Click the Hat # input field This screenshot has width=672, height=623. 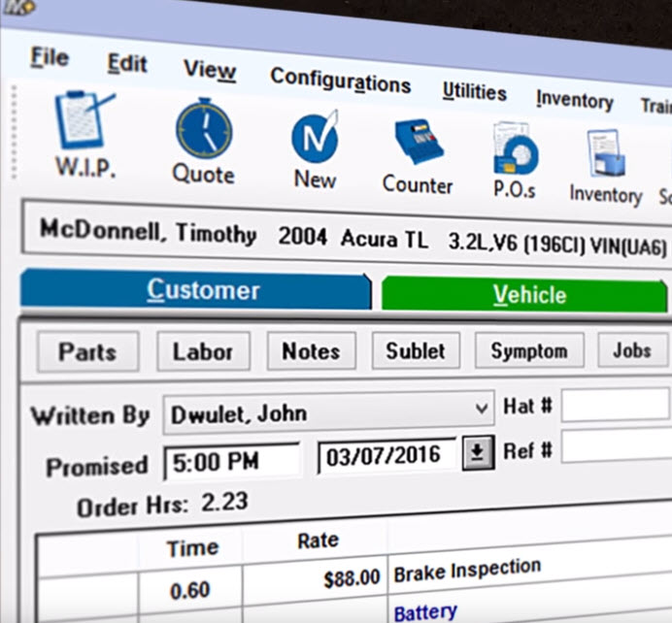click(616, 405)
